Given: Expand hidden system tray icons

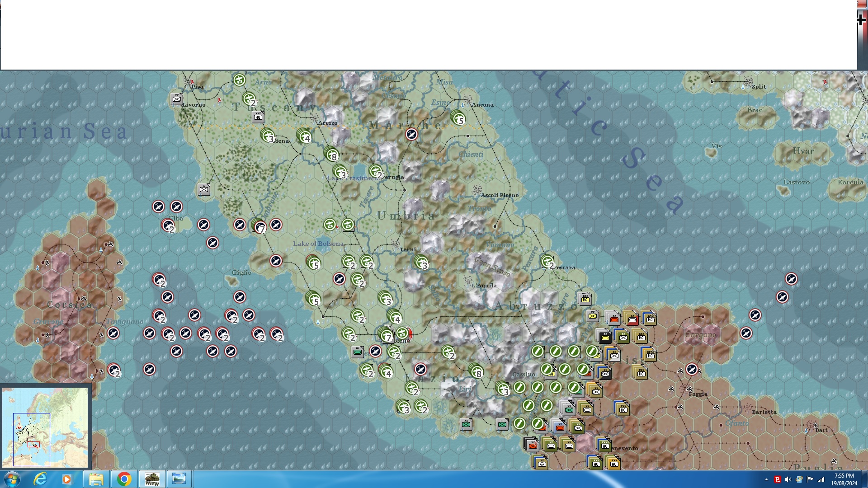Looking at the screenshot, I should click(766, 479).
